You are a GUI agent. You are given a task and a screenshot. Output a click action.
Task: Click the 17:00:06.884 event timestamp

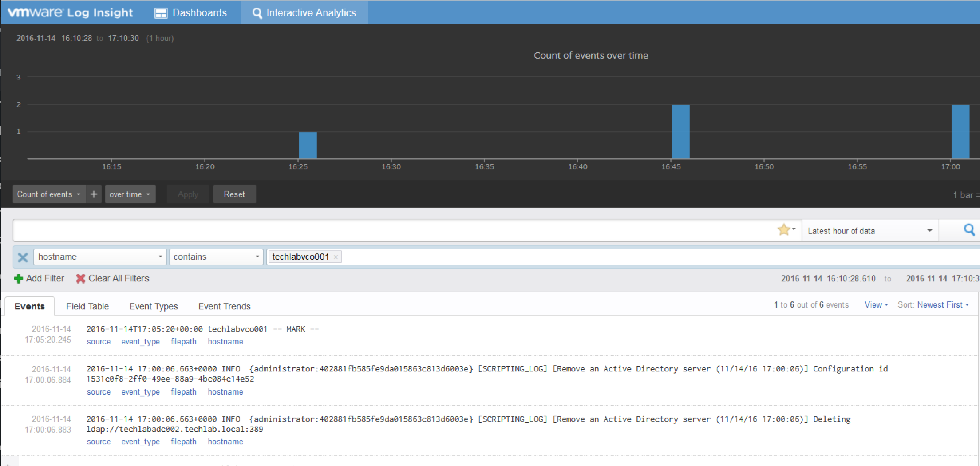click(48, 375)
